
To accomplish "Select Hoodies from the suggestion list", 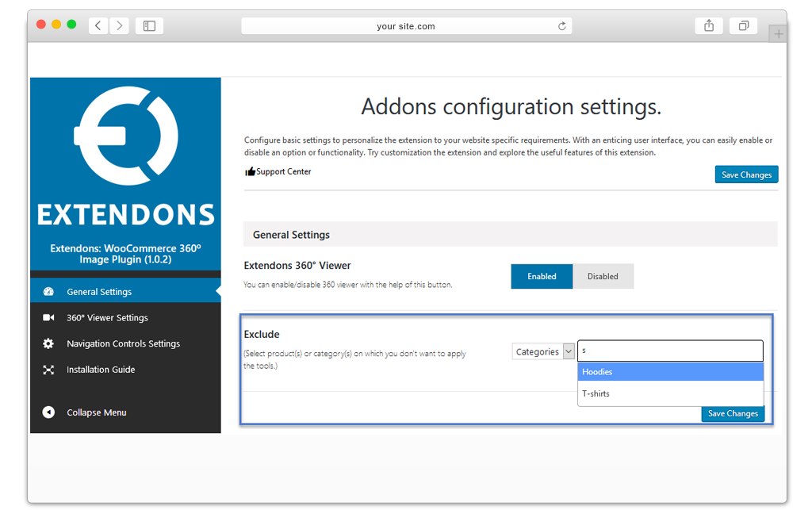I will [x=671, y=372].
